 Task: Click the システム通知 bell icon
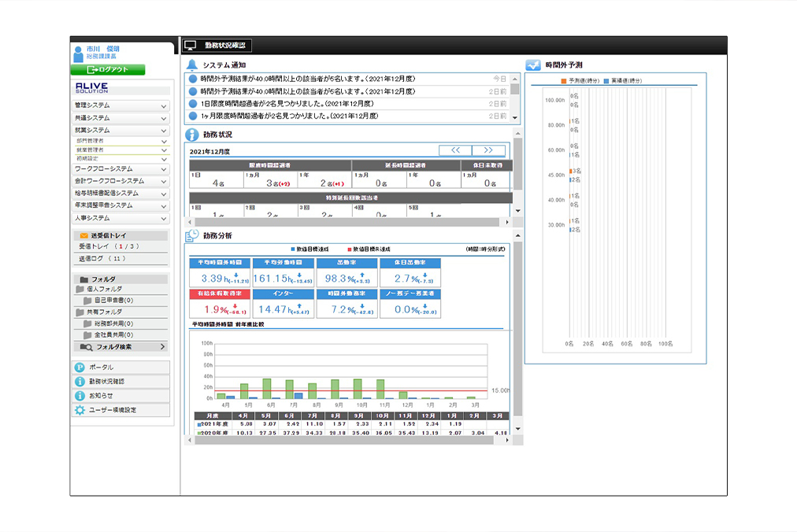191,65
